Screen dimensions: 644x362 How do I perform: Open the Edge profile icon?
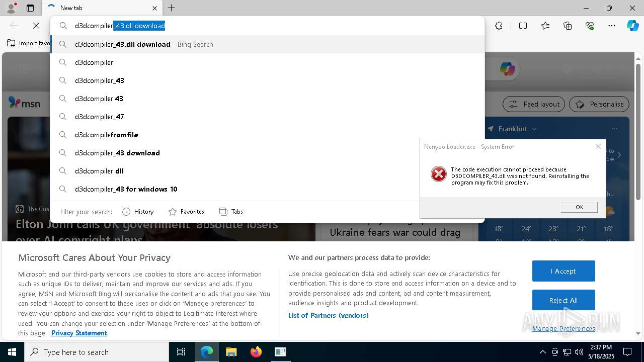point(11,8)
